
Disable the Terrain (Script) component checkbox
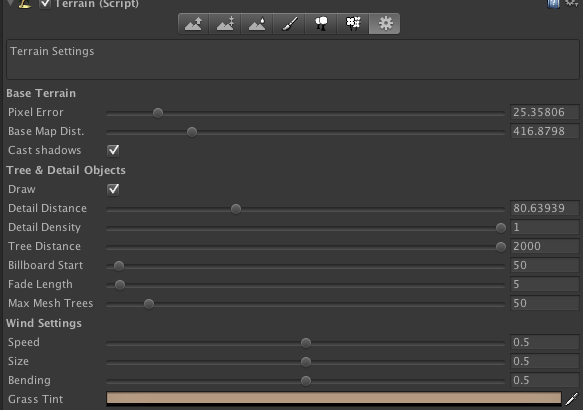click(x=45, y=4)
